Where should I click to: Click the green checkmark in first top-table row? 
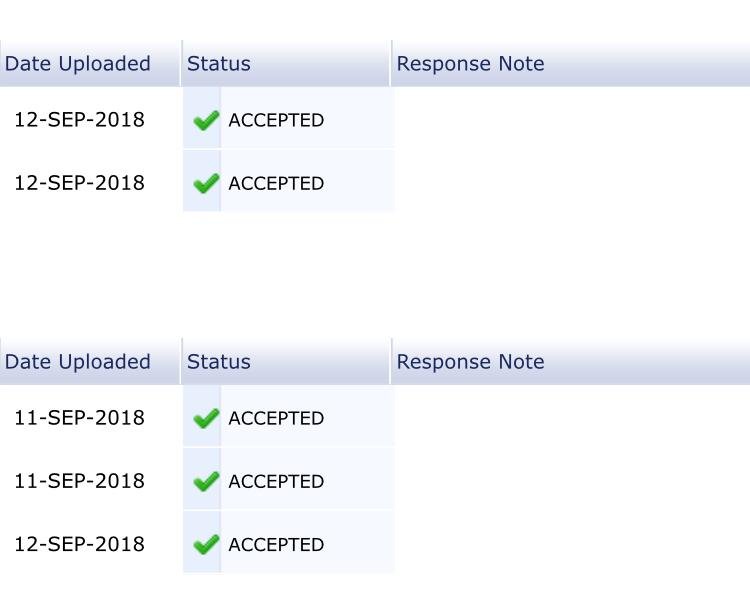[206, 120]
